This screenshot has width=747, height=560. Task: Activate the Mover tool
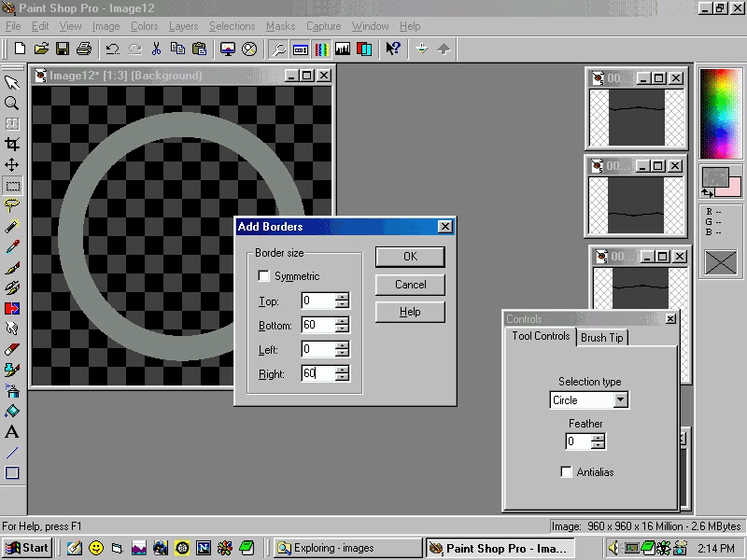(12, 165)
